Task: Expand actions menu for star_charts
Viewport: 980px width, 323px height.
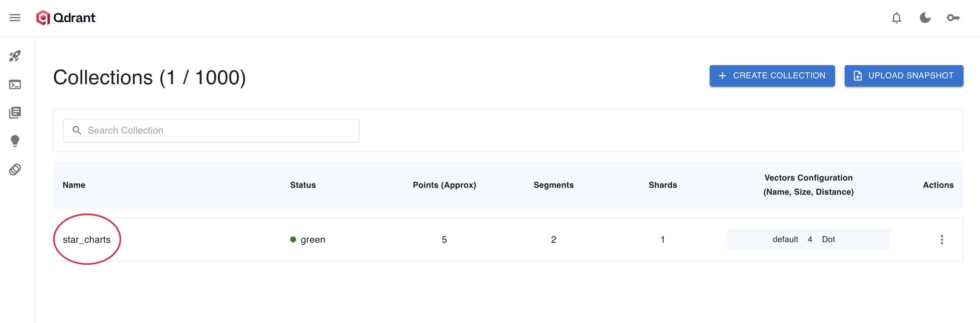Action: (x=941, y=239)
